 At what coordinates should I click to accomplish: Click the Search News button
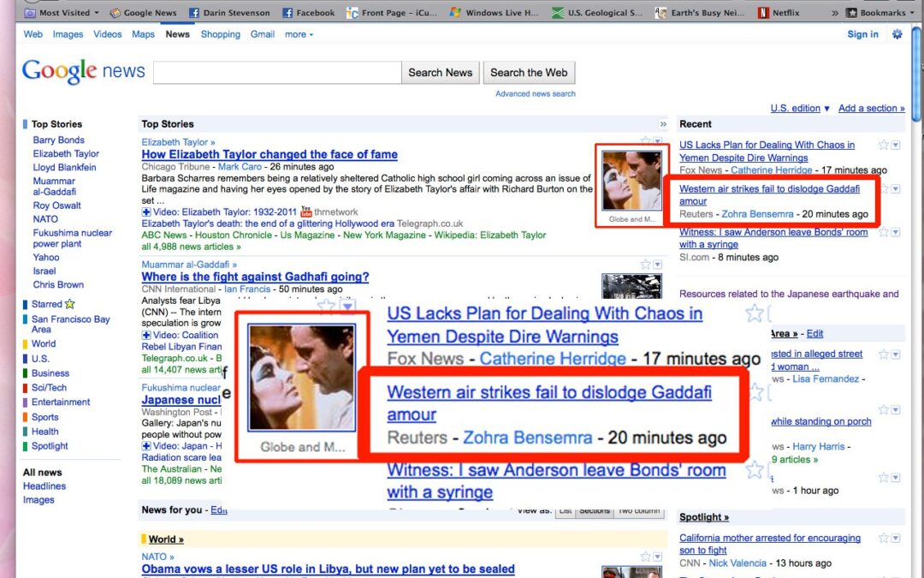(441, 73)
